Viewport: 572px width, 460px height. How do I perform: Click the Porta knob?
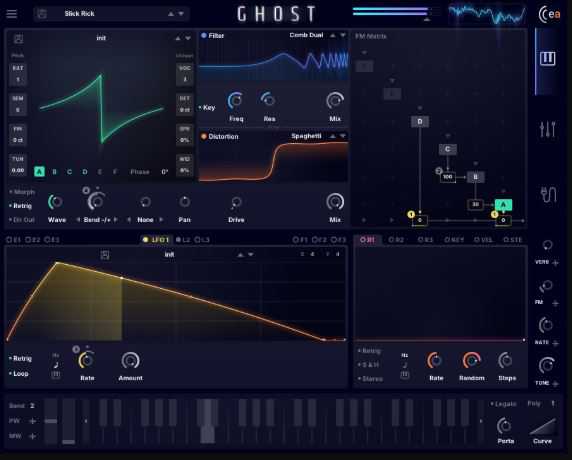pyautogui.click(x=505, y=426)
